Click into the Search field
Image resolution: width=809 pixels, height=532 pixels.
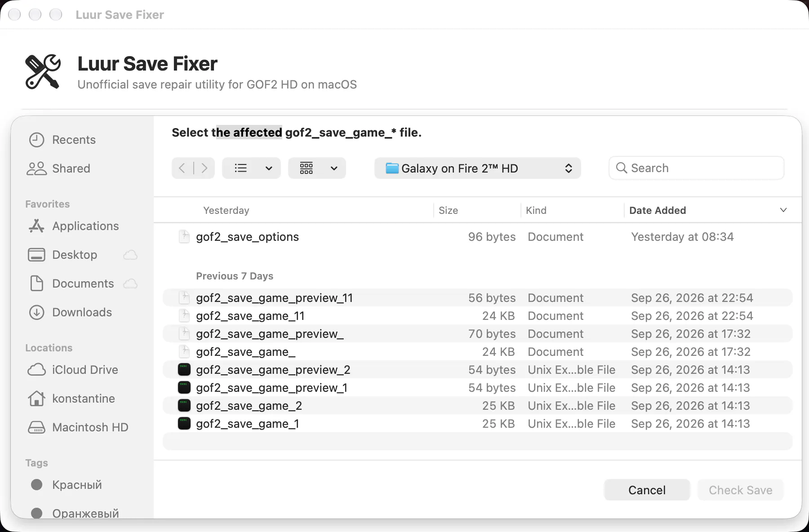coord(696,168)
